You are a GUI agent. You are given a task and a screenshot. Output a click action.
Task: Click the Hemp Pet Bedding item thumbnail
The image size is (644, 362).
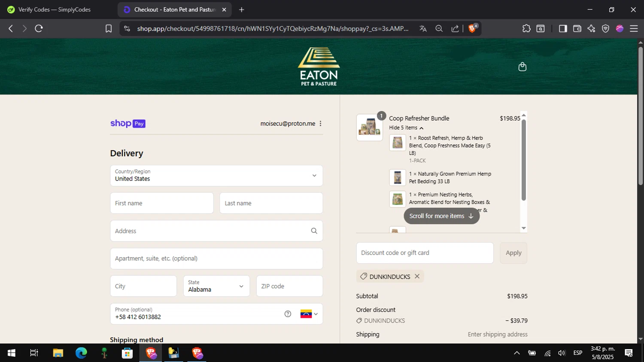click(x=398, y=177)
